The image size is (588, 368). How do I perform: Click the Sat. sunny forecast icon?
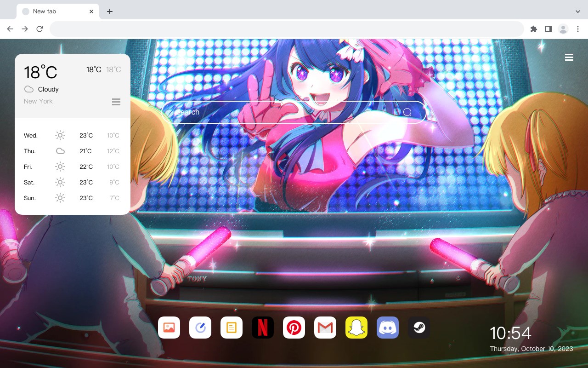(x=60, y=182)
